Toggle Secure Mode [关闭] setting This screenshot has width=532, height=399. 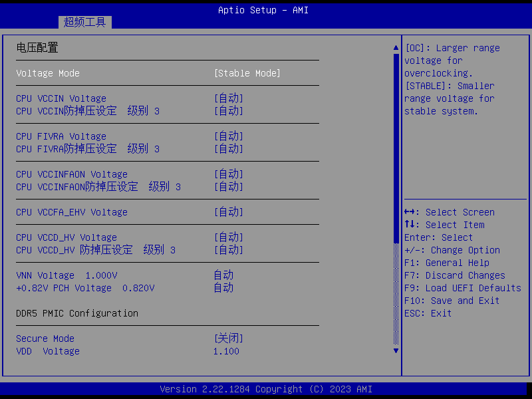tap(228, 338)
